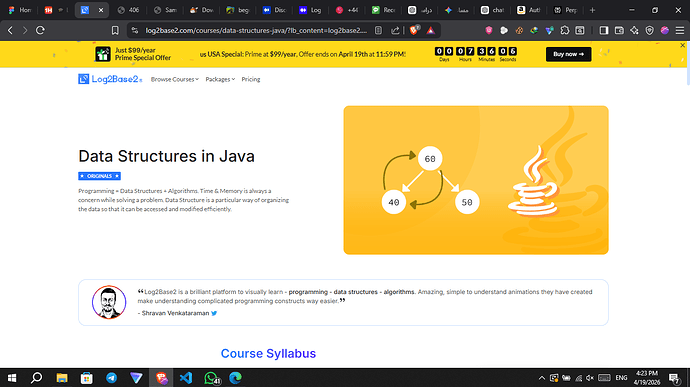Switch to the Perp tab
Viewport: 690px width, 387px height.
click(565, 10)
